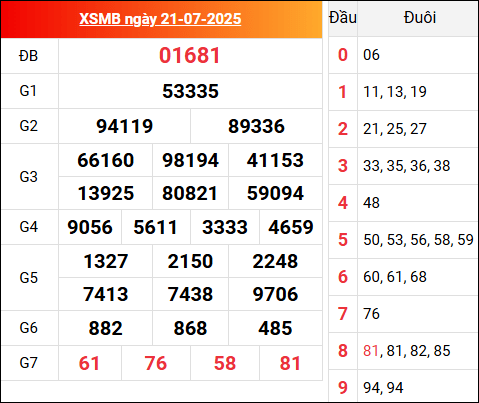Select G4 number 5611
The width and height of the screenshot is (479, 403).
click(155, 227)
